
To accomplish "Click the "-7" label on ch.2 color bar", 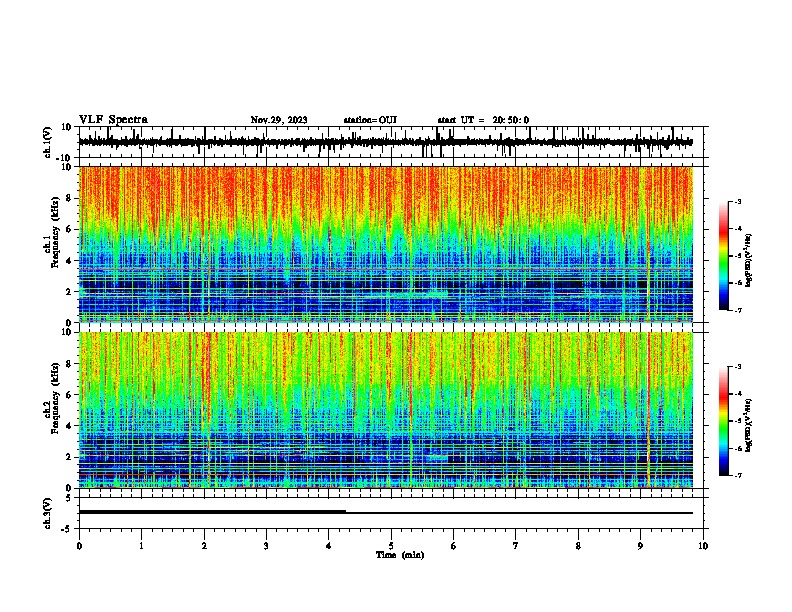I will pyautogui.click(x=737, y=475).
